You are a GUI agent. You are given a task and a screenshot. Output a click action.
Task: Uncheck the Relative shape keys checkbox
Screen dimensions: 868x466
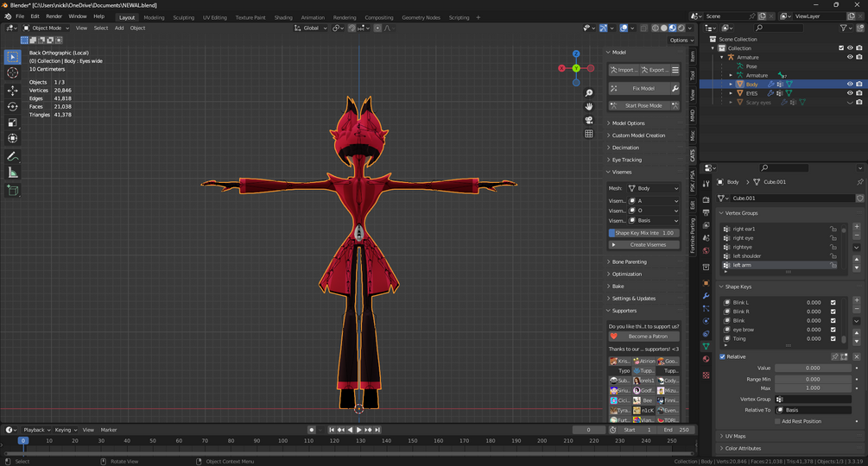click(x=723, y=356)
